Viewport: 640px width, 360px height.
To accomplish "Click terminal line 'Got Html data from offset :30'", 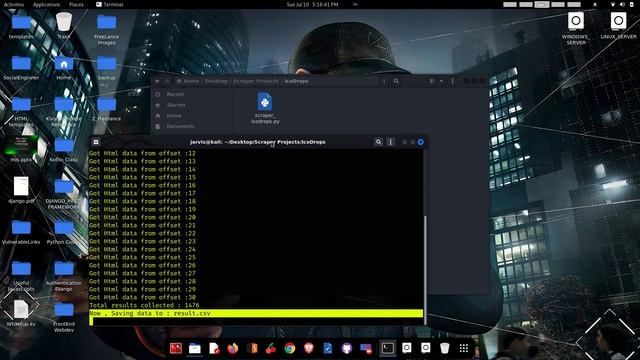I will (142, 297).
